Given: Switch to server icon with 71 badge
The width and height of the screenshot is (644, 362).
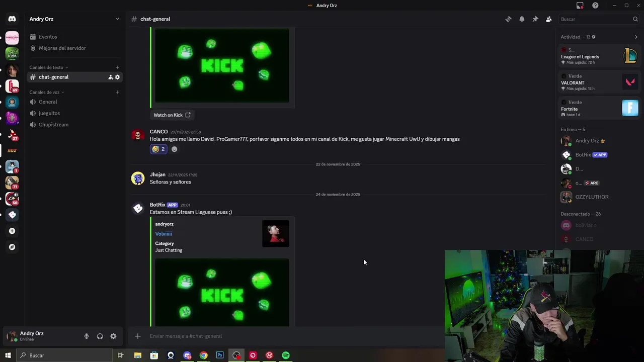Looking at the screenshot, I should (12, 183).
